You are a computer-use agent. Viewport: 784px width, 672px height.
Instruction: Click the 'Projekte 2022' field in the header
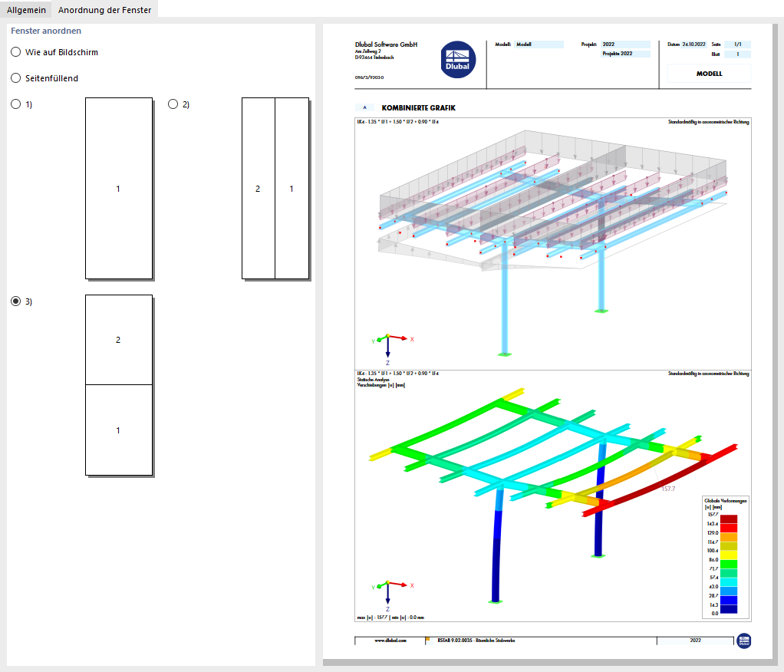(625, 54)
